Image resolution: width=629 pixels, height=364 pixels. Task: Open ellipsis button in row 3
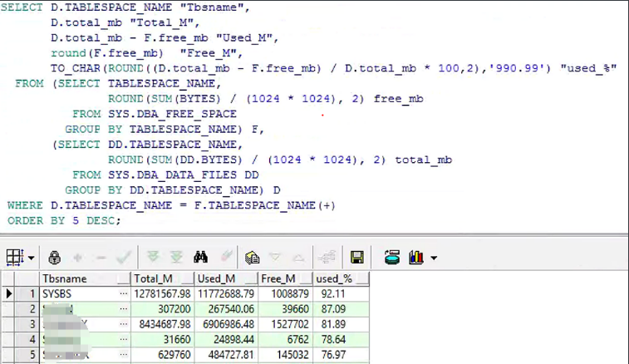tap(124, 324)
